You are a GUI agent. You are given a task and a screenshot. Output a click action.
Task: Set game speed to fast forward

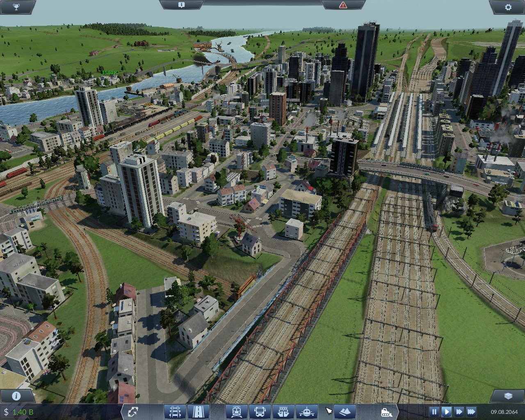(x=459, y=411)
